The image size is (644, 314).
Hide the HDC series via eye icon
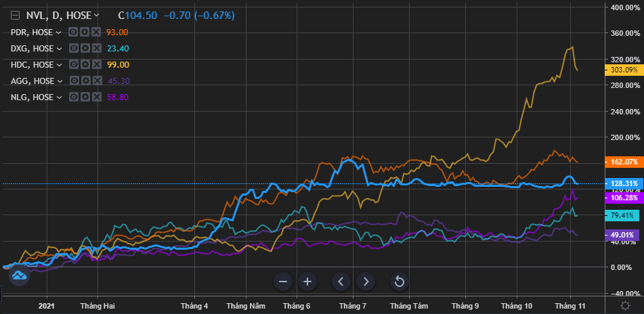tap(74, 65)
